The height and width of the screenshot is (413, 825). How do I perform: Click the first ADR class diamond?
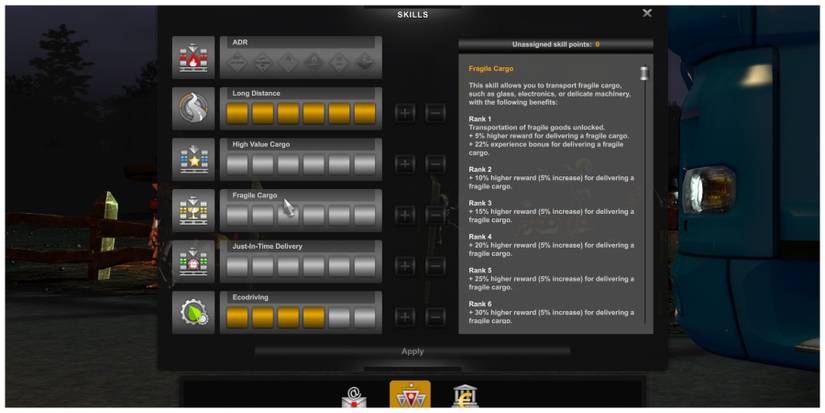(x=237, y=63)
